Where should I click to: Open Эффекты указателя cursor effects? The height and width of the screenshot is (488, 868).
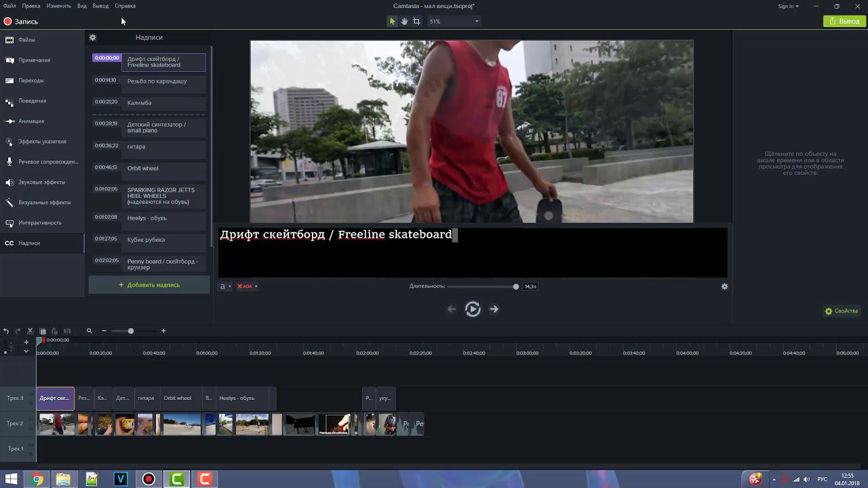41,142
